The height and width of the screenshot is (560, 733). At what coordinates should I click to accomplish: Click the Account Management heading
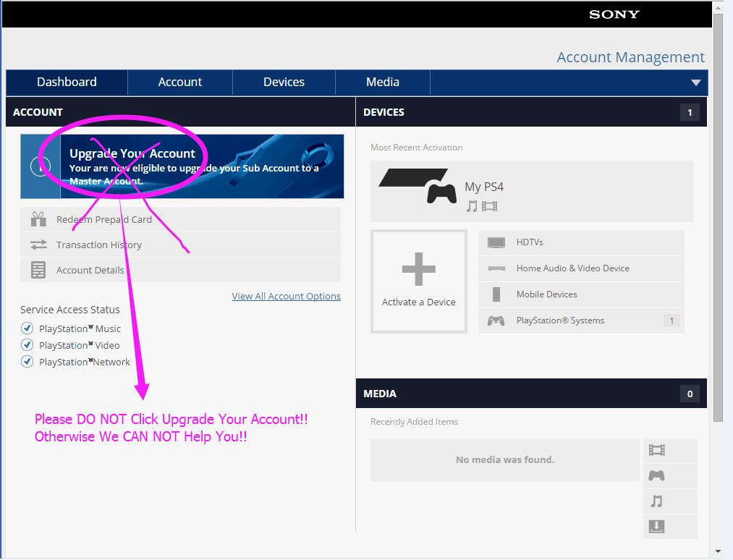pos(631,57)
